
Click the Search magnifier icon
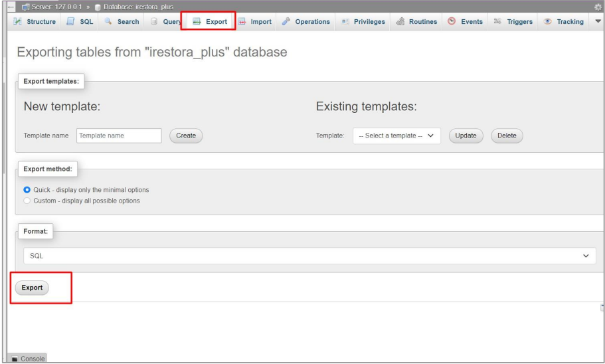pos(108,22)
